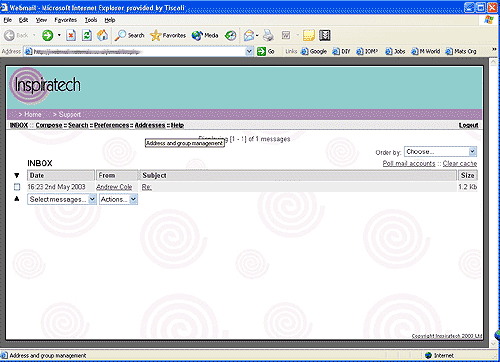Click the Inspiratech logo

coord(45,86)
